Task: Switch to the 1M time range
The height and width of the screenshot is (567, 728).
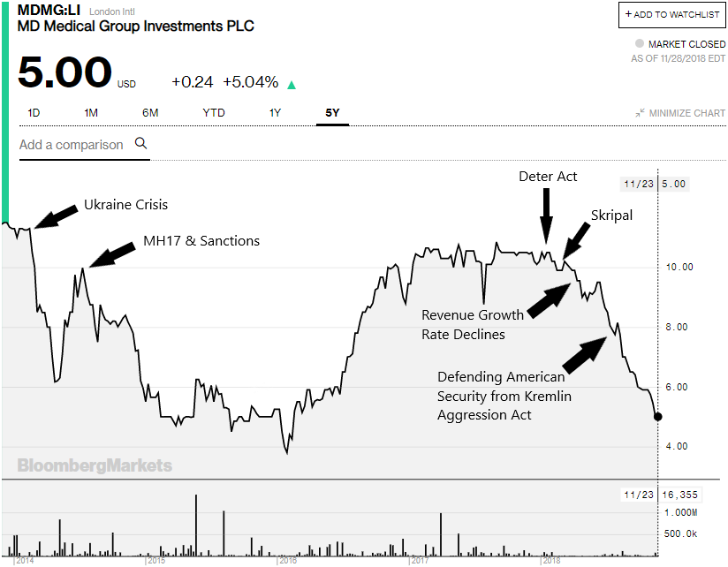Action: 91,112
